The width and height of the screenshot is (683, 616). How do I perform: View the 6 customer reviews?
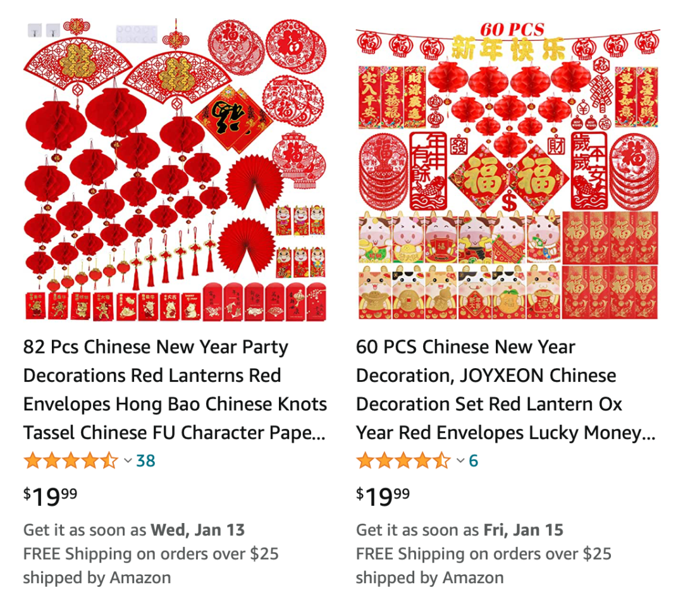pos(474,460)
